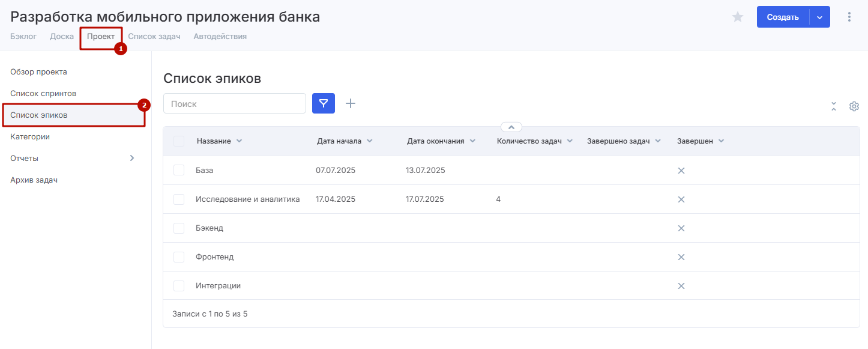Click the X mark in the База row
Viewport: 868px width, 349px height.
[681, 171]
